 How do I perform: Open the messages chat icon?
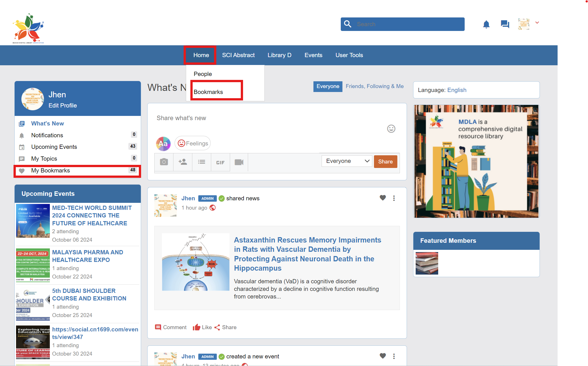tap(505, 24)
